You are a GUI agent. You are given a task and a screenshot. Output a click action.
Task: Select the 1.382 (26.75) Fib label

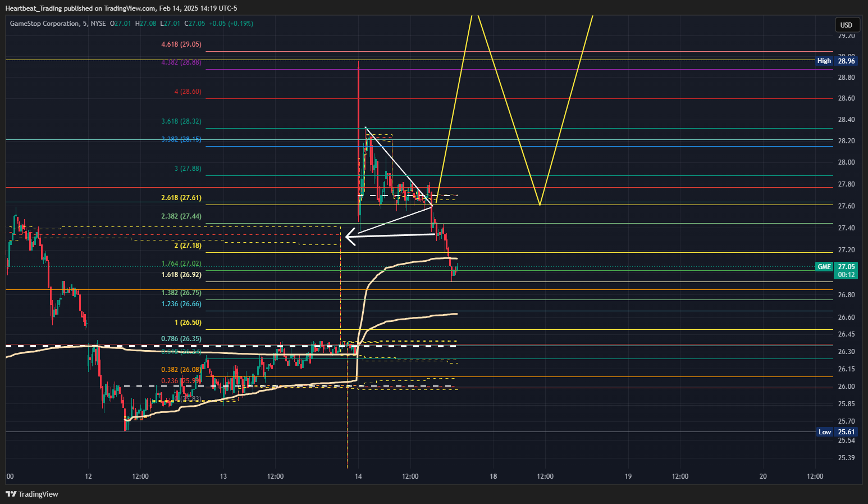coord(181,293)
